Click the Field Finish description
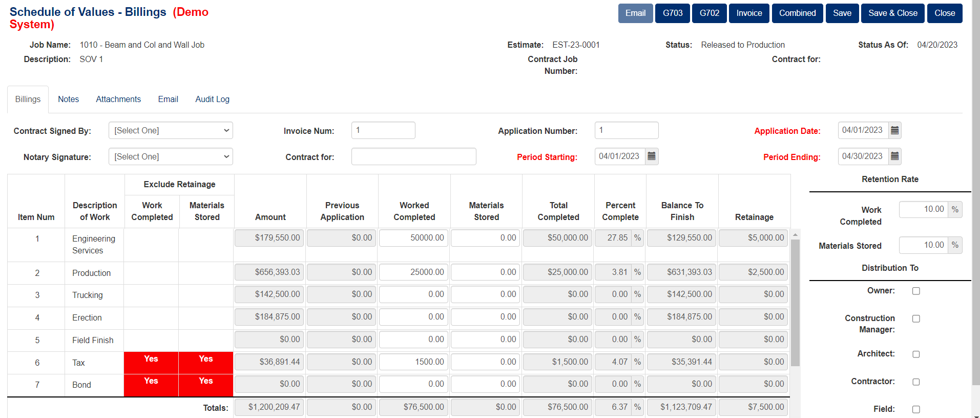The height and width of the screenshot is (418, 980). click(93, 341)
